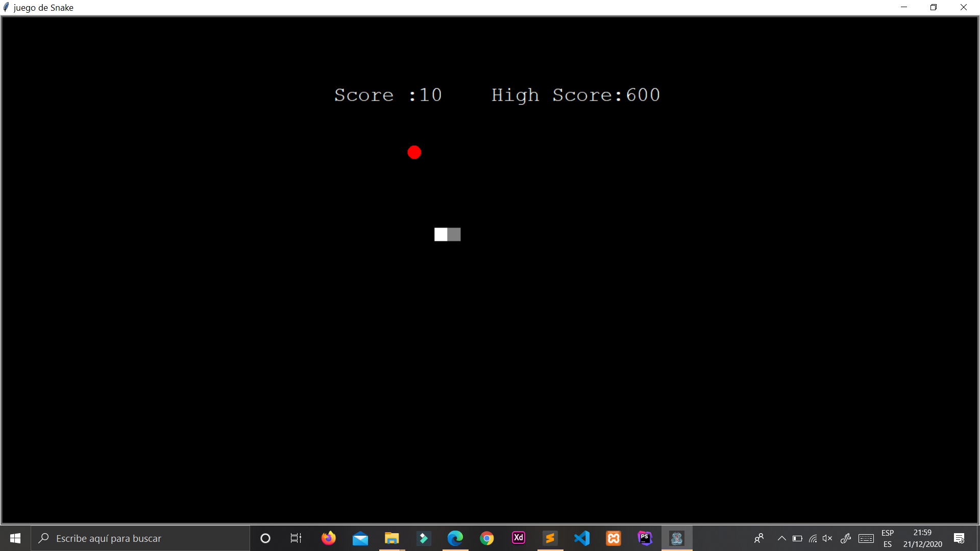This screenshot has height=551, width=980.
Task: Open the Mail app in taskbar
Action: point(360,538)
